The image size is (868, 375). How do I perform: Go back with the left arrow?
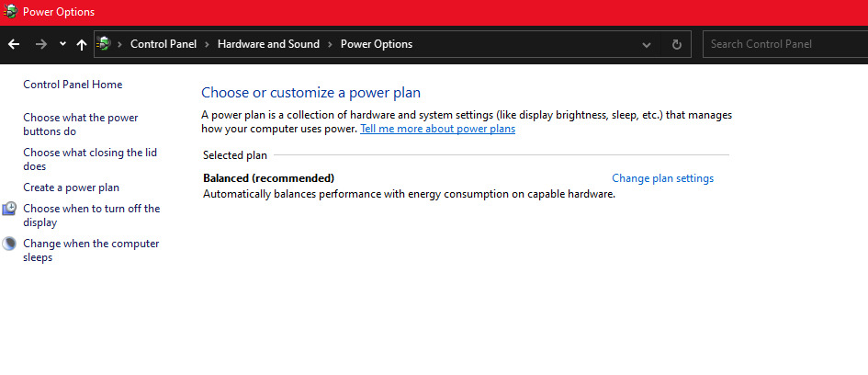click(14, 44)
